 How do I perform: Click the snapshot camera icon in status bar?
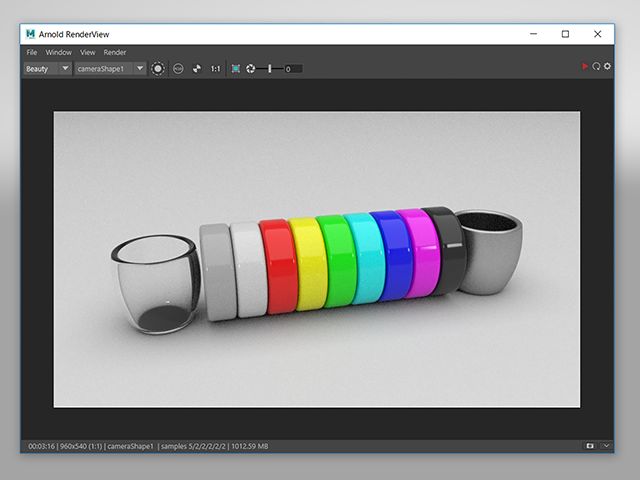pyautogui.click(x=590, y=446)
